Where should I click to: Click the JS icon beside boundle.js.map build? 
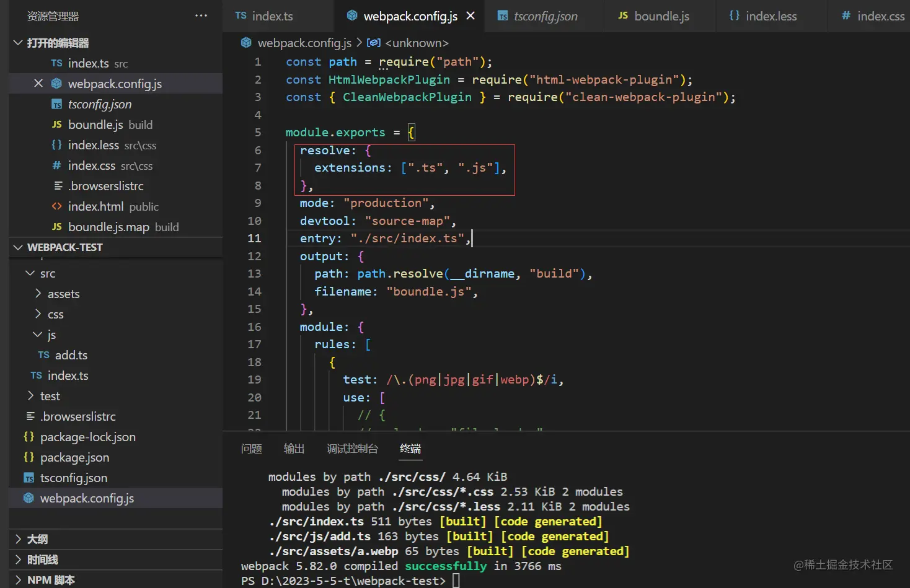(56, 227)
